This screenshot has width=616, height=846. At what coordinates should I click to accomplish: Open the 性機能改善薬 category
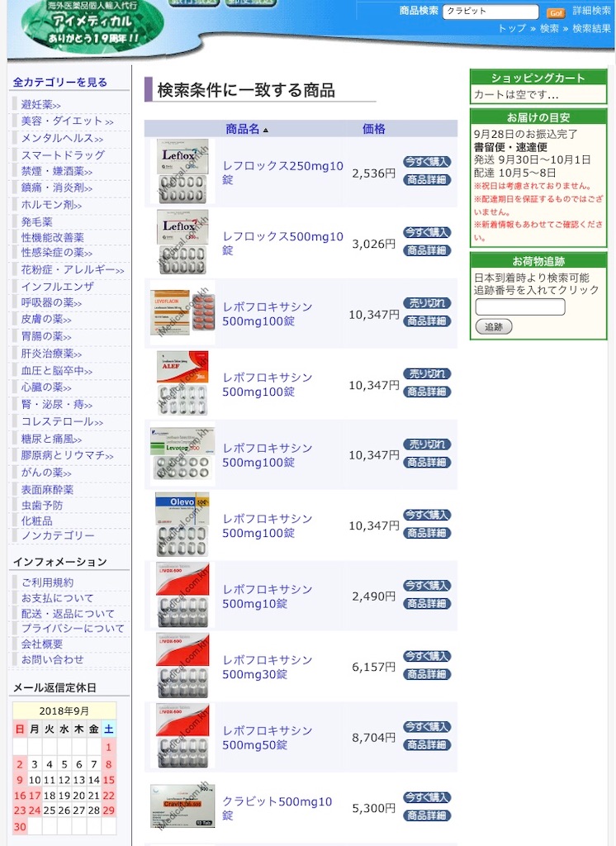(52, 237)
